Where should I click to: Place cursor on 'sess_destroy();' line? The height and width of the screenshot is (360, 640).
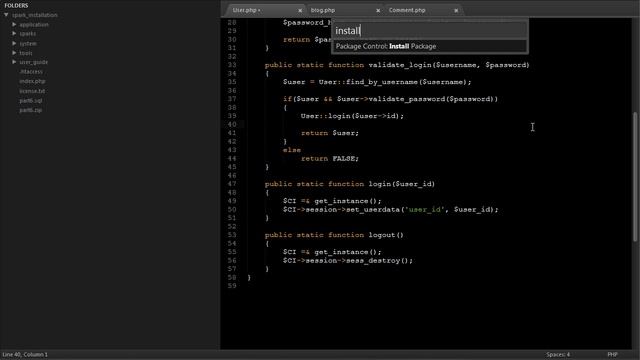click(348, 260)
